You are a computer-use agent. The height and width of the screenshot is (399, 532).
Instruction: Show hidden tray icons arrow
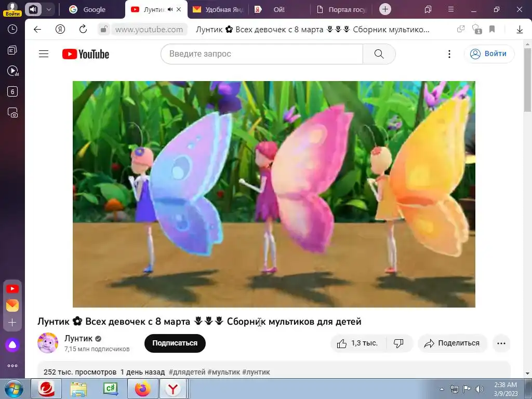(442, 390)
